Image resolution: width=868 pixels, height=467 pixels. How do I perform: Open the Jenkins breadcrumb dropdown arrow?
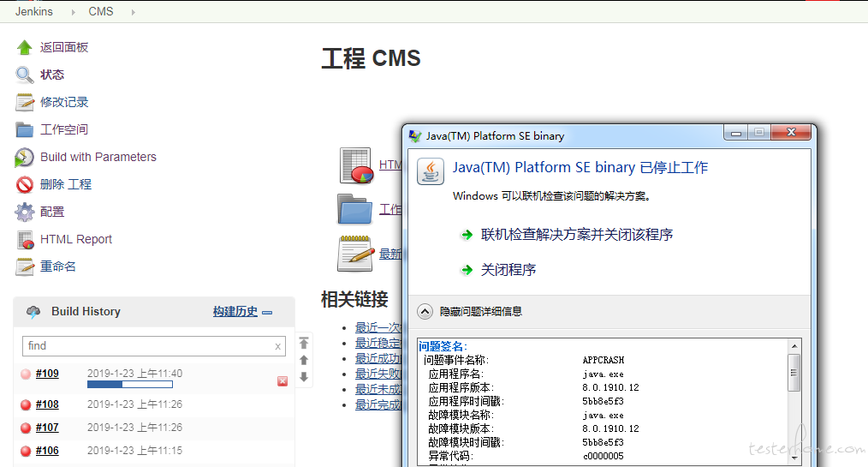click(73, 12)
